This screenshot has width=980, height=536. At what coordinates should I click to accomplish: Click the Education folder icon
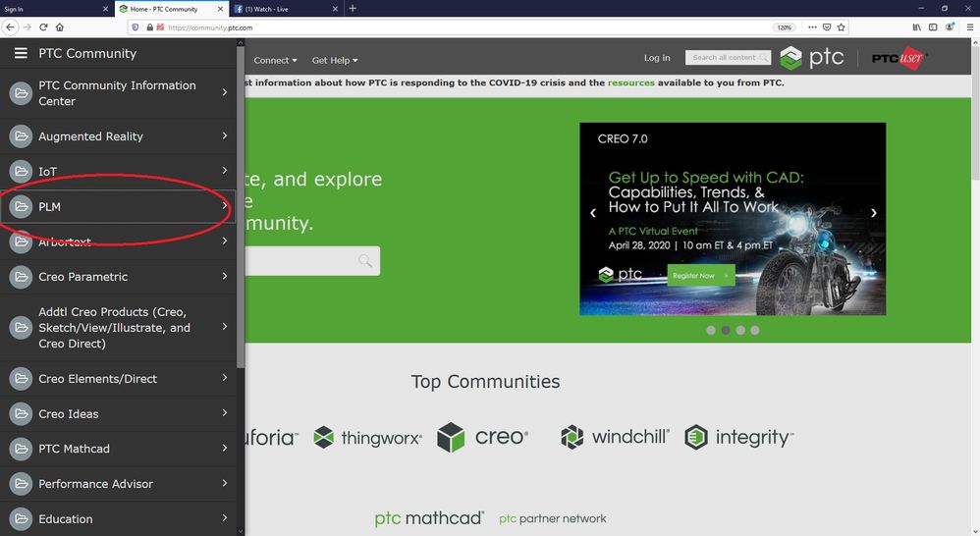point(21,518)
